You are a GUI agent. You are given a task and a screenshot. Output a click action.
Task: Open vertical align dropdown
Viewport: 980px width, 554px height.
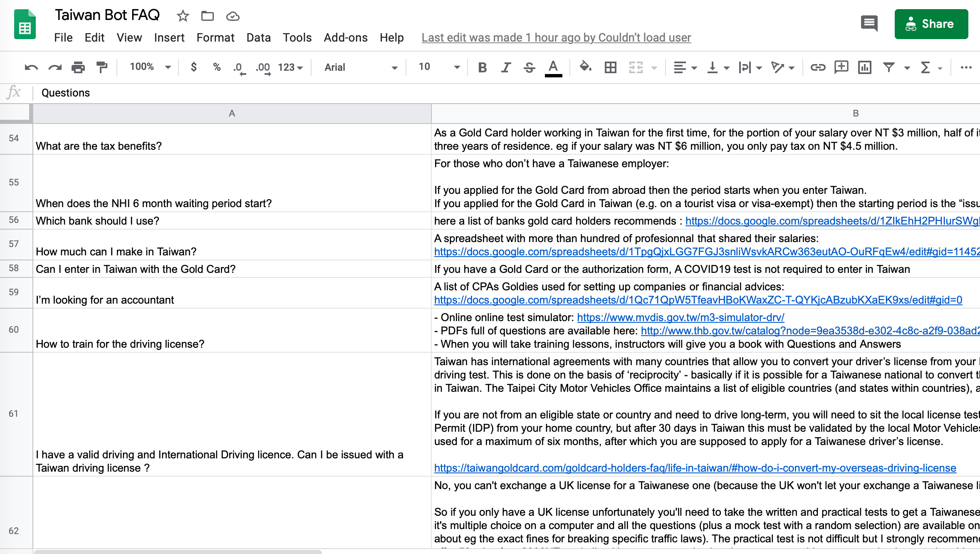[x=718, y=67]
